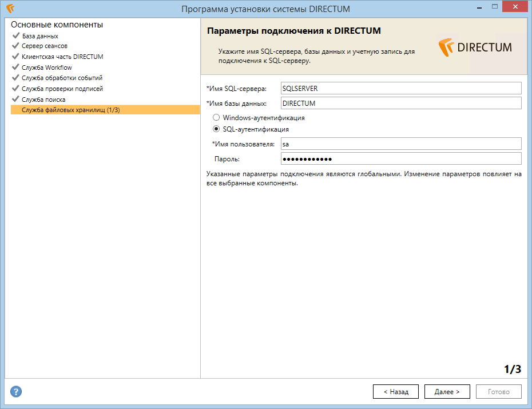The height and width of the screenshot is (409, 532).
Task: Open help with the blue question mark icon
Action: pyautogui.click(x=16, y=391)
